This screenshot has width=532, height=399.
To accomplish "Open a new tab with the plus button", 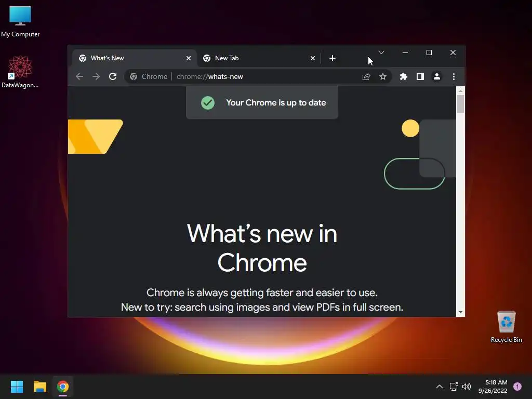I will (332, 58).
